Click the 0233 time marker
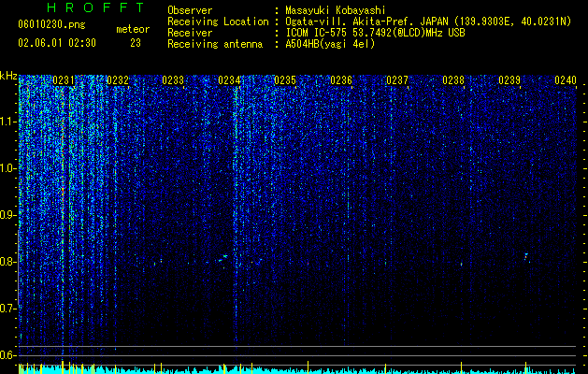The width and height of the screenshot is (588, 374). [x=173, y=80]
